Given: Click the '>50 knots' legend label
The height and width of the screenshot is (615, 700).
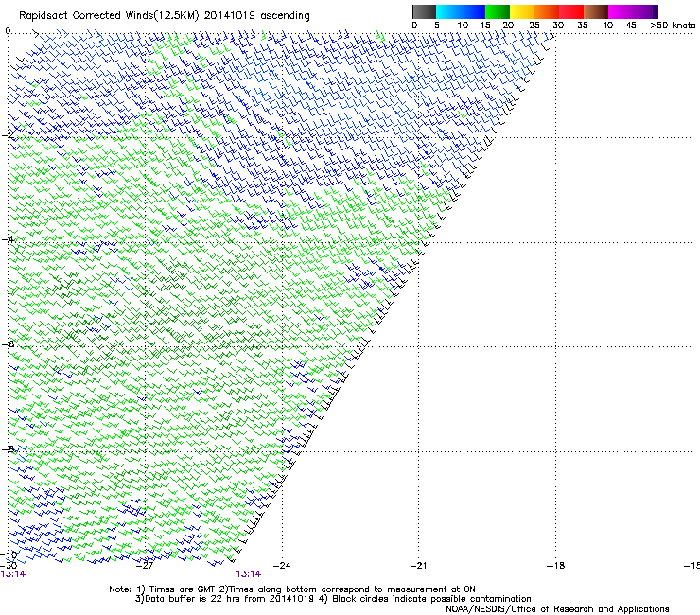Looking at the screenshot, I should point(673,26).
